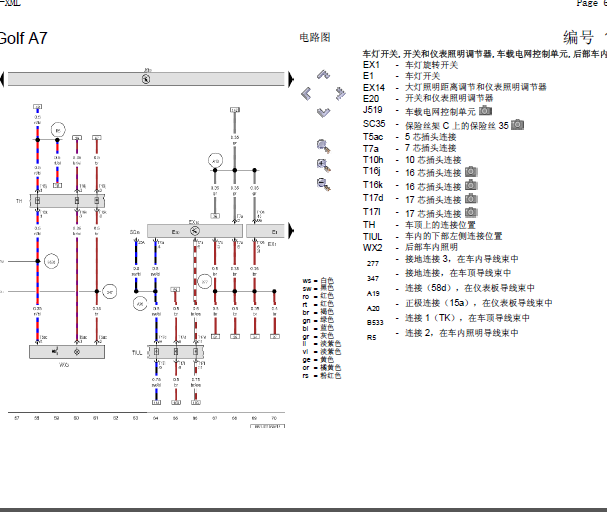
Task: Click the E1 light switch block
Action: coord(266,231)
